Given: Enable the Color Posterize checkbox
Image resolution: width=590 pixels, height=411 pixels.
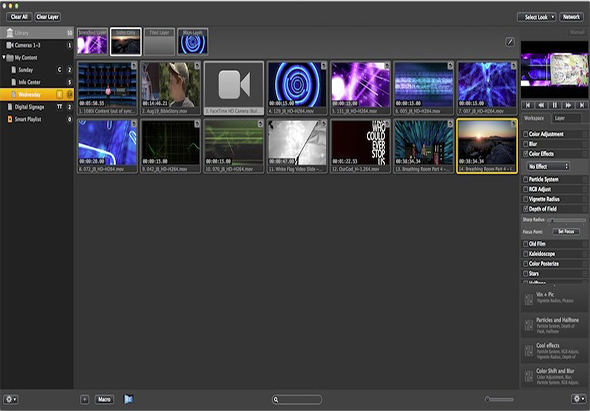Looking at the screenshot, I should 525,263.
